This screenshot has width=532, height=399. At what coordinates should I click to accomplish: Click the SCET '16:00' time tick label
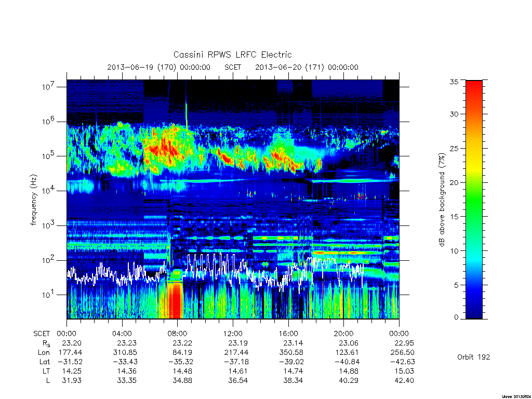[x=288, y=334]
